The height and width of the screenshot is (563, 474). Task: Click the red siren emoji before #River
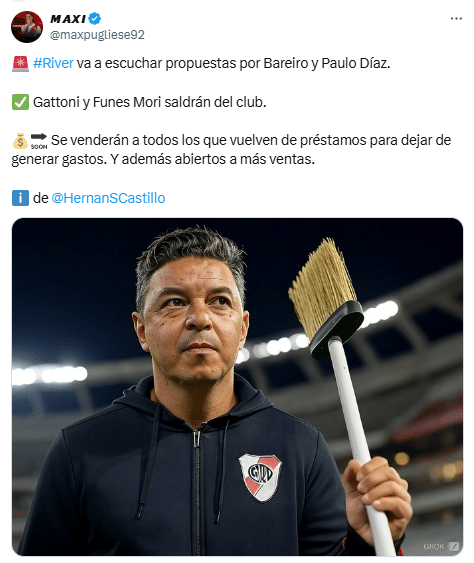[20, 64]
